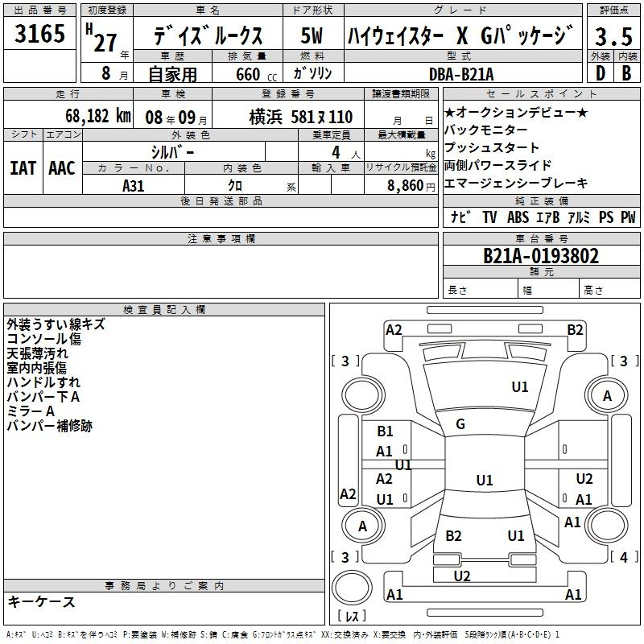The height and width of the screenshot is (644, 644).
Task: Click the displacement value 660 cc
Action: click(256, 74)
